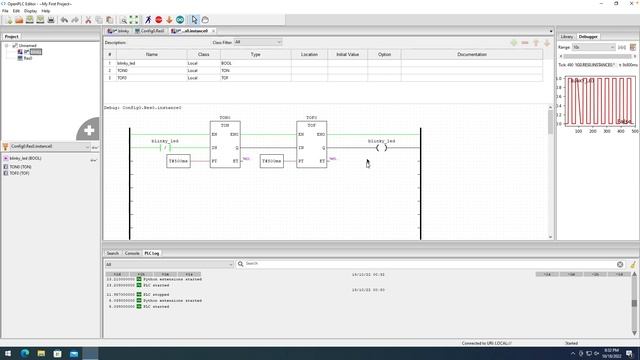Click the Redo arrow icon
The height and width of the screenshot is (360, 640).
tap(75, 20)
